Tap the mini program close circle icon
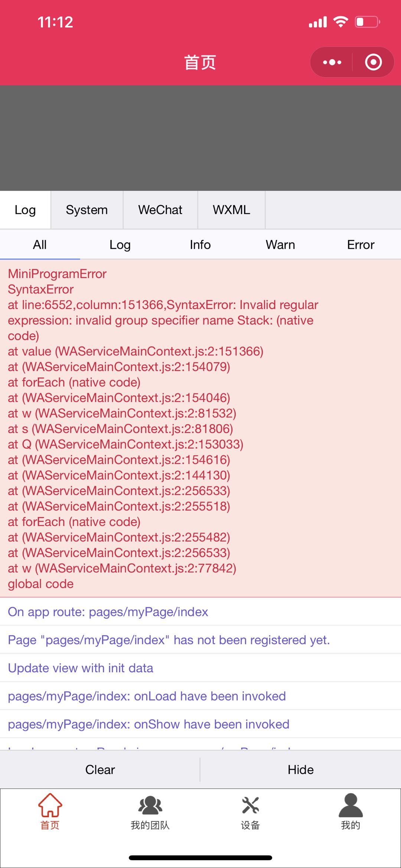Screen dimensions: 401x868 click(373, 62)
